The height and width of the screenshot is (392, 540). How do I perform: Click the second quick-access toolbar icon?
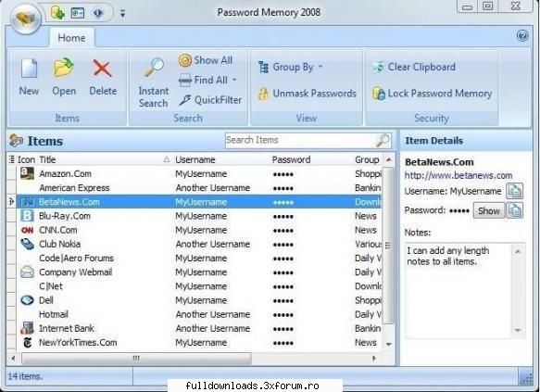tap(78, 13)
